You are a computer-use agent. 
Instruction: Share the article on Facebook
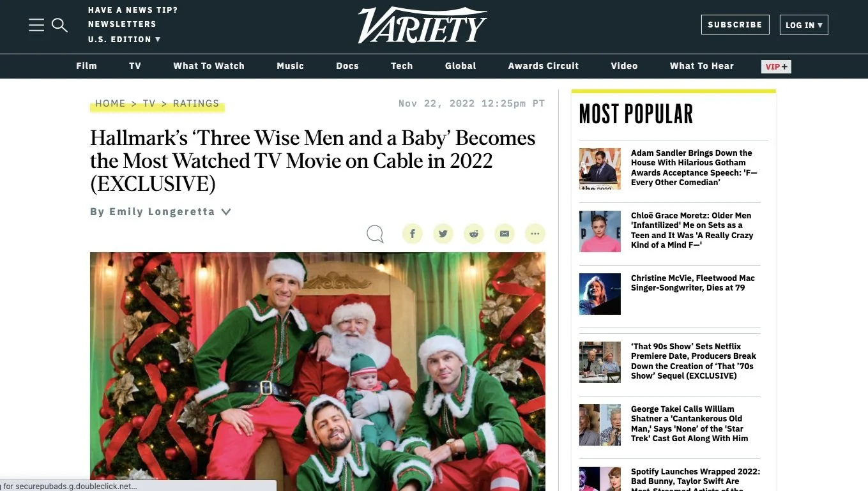coord(413,234)
